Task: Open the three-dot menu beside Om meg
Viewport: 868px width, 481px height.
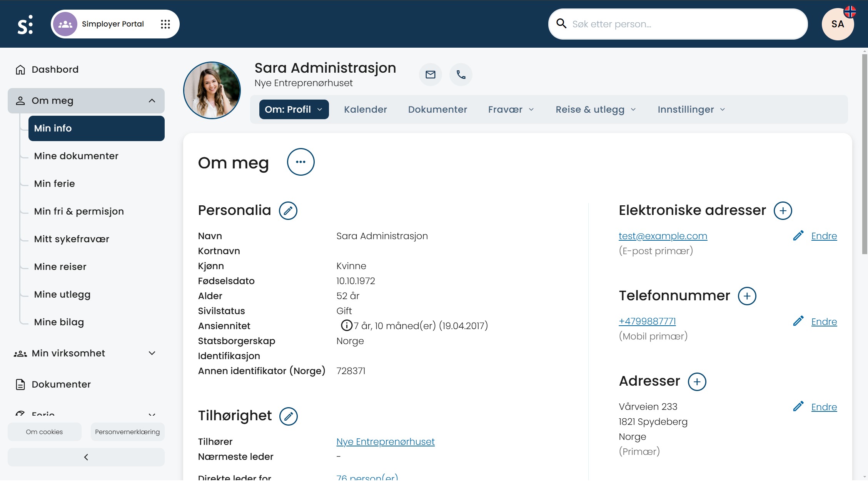Action: [300, 162]
